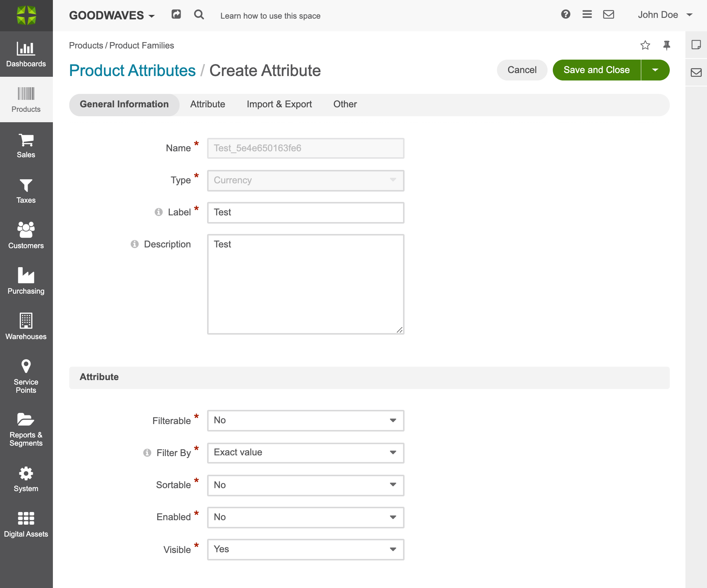Pin this page with the pushpin icon
This screenshot has width=707, height=588.
point(667,45)
